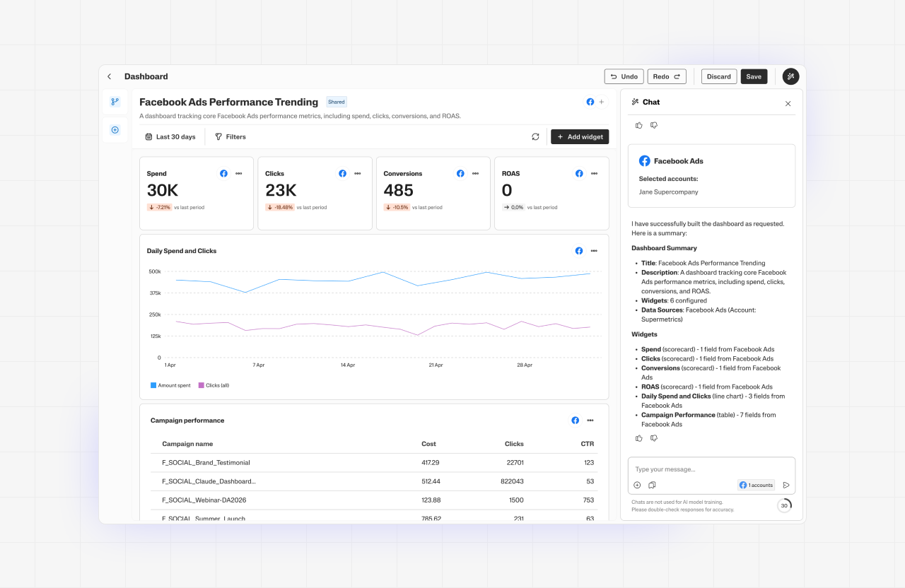Viewport: 905px width, 588px height.
Task: Click the 0.0% change badge on ROAS
Action: [x=513, y=207]
